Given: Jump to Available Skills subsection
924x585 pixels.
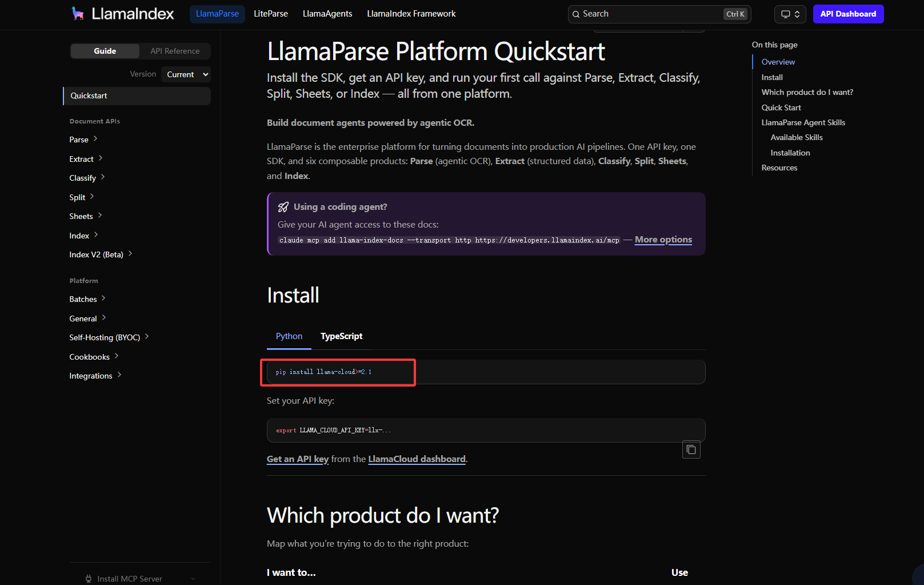Looking at the screenshot, I should click(797, 137).
